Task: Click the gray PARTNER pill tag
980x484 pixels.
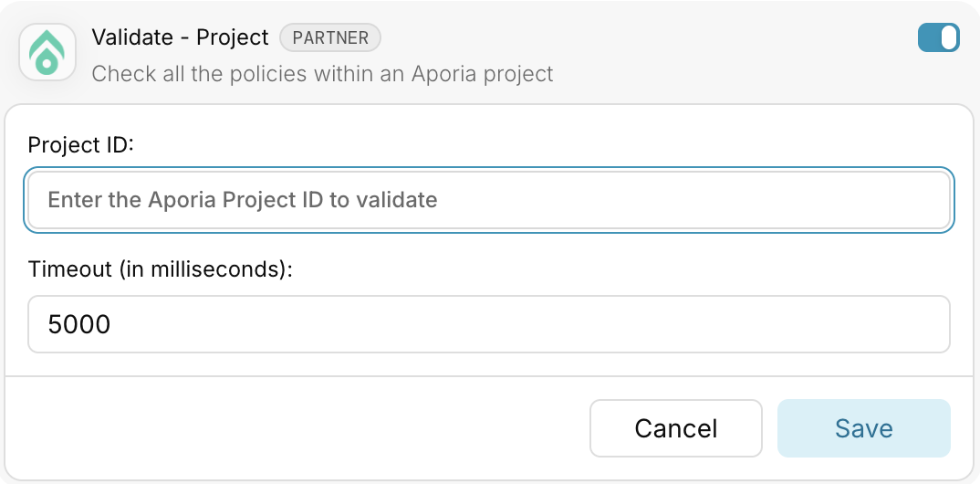Action: click(330, 37)
